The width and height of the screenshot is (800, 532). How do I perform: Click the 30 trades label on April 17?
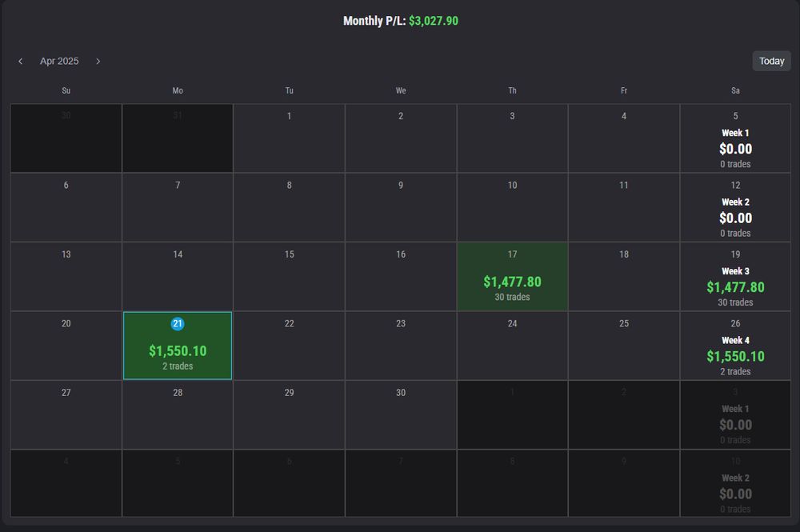[512, 297]
